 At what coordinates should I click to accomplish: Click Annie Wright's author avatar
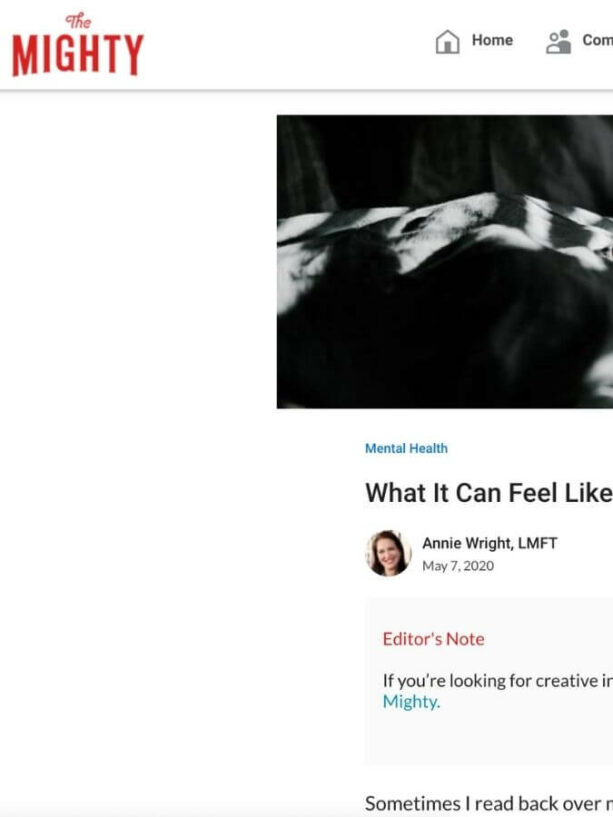pos(388,553)
